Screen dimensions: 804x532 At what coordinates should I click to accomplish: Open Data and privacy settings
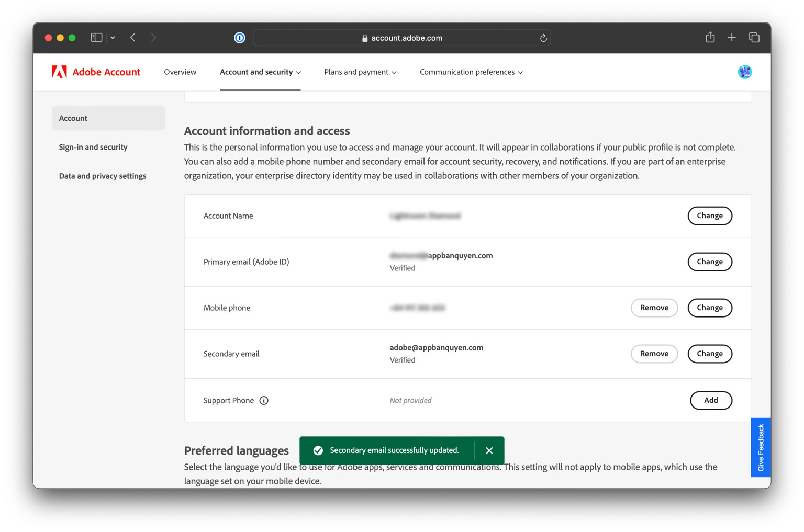[x=103, y=176]
